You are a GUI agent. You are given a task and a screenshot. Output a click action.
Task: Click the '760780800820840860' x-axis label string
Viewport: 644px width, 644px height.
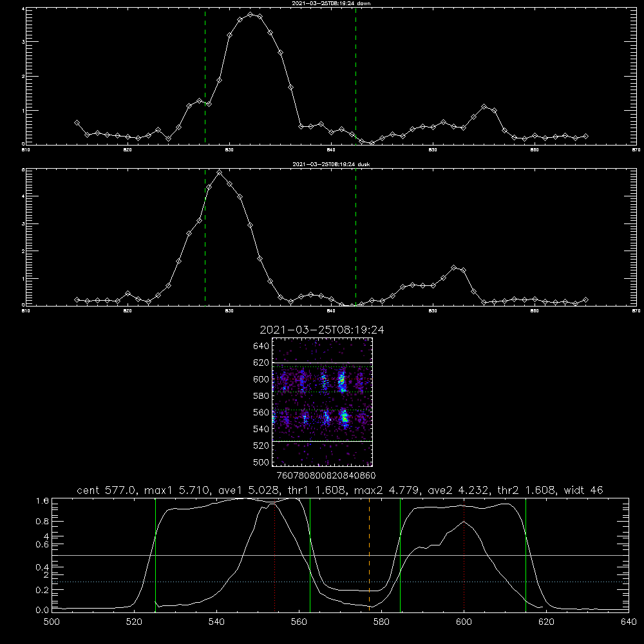[x=327, y=476]
